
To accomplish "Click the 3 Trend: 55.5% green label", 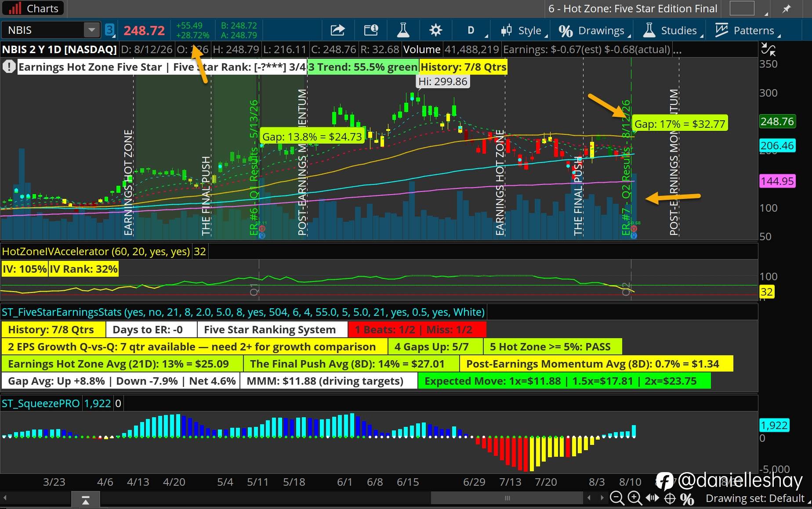I will click(363, 67).
